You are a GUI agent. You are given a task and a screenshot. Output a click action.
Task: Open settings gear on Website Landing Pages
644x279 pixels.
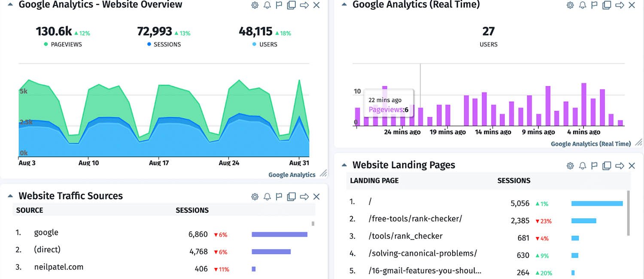[570, 166]
